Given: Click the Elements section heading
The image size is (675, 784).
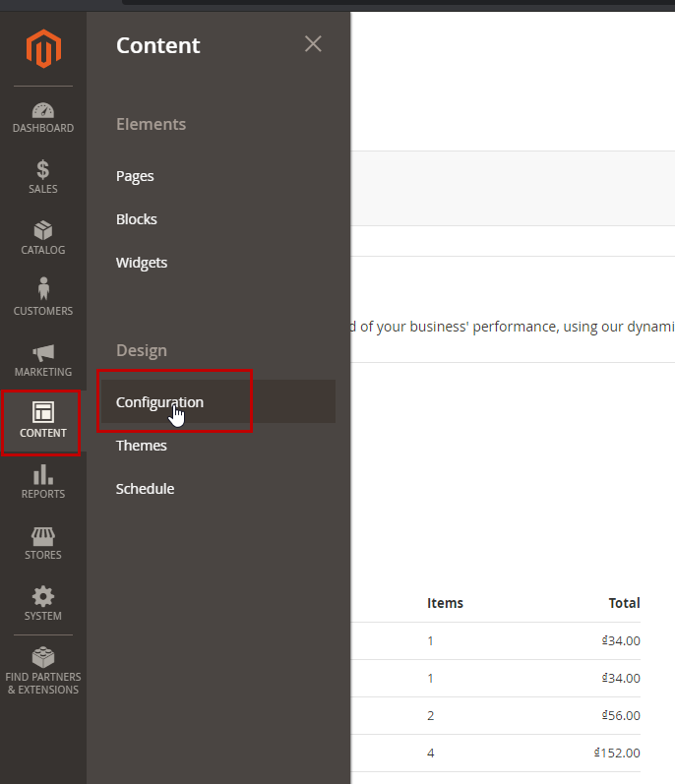Looking at the screenshot, I should tap(151, 124).
